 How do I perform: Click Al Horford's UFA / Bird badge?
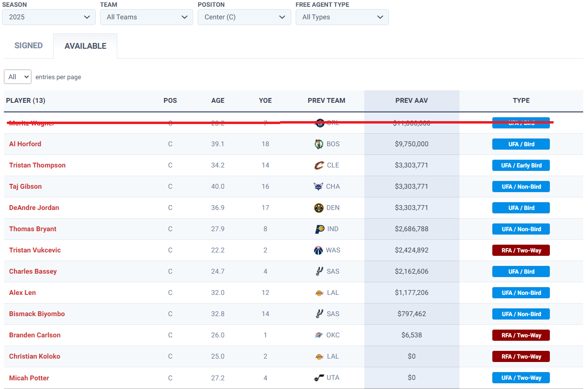pyautogui.click(x=521, y=144)
